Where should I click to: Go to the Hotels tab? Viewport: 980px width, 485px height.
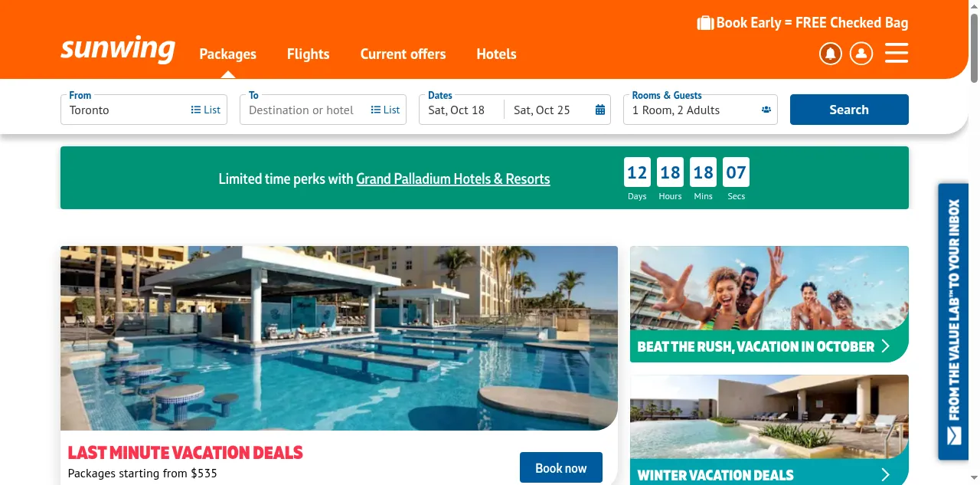496,54
